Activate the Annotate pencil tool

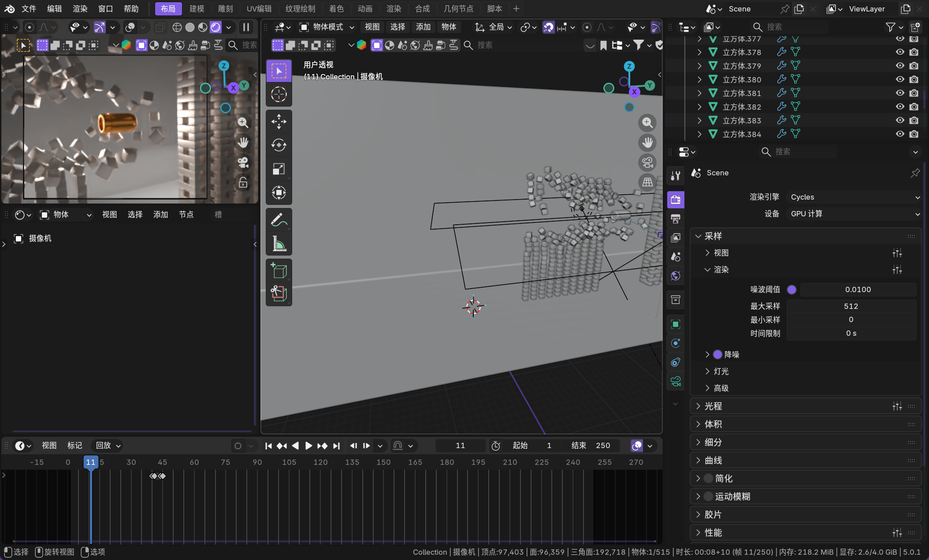(x=279, y=219)
